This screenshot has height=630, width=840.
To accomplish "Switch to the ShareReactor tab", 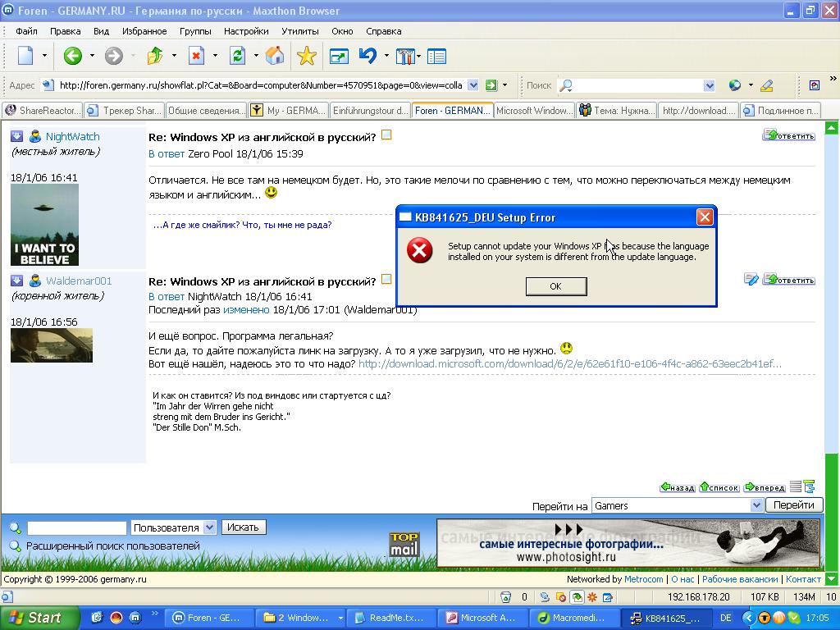I will (43, 111).
